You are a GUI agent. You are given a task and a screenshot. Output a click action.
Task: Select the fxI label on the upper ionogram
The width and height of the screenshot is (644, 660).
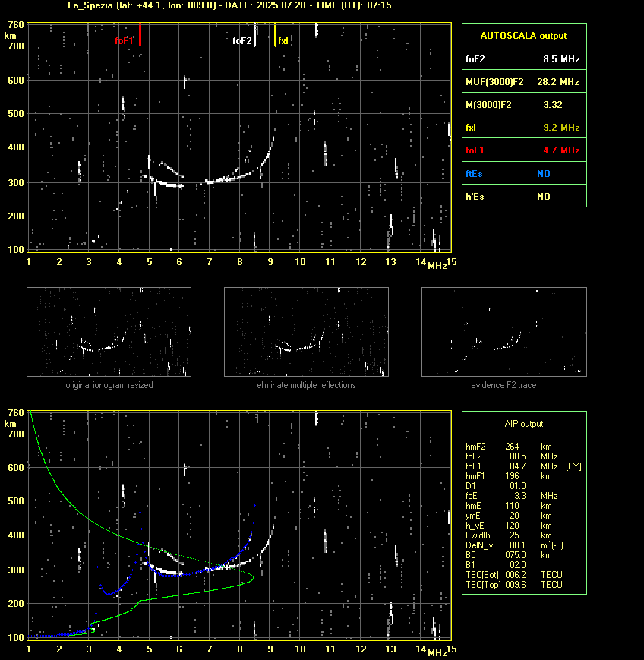click(x=283, y=41)
